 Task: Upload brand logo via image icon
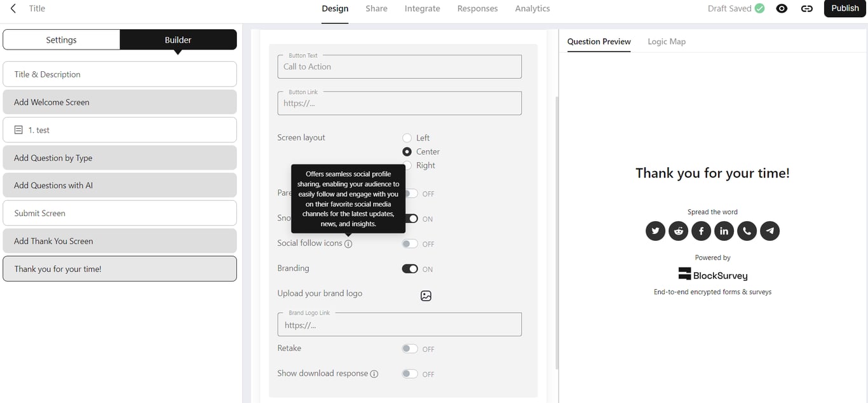pyautogui.click(x=426, y=296)
